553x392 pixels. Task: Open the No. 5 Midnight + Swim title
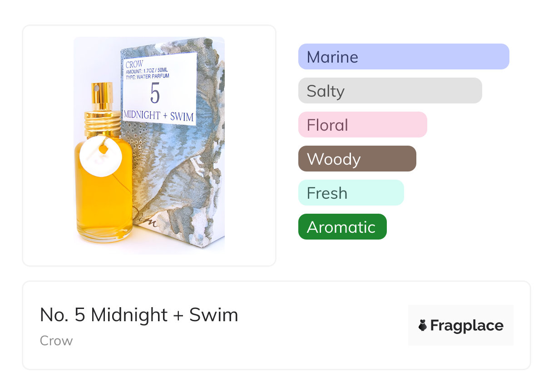pyautogui.click(x=139, y=315)
